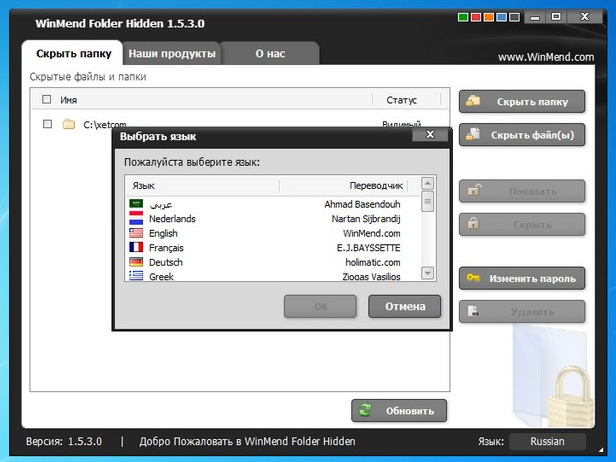Click the French flag icon
The width and height of the screenshot is (616, 462).
tap(136, 248)
